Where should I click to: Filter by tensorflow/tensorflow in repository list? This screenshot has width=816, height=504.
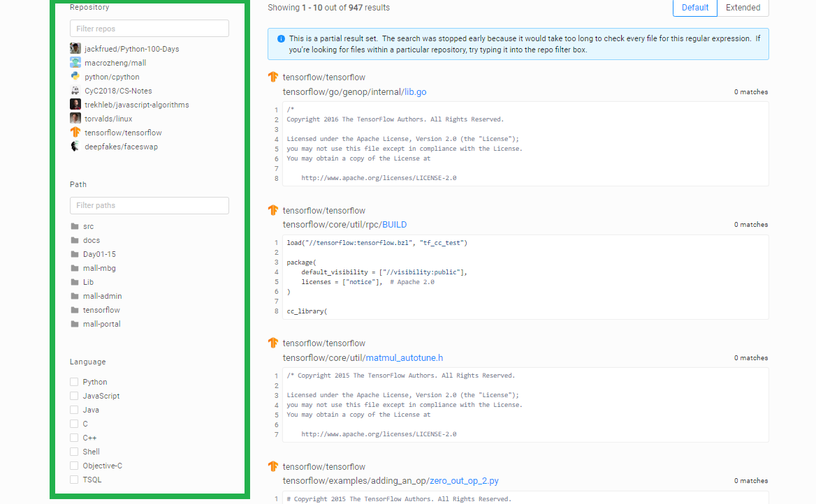coord(123,133)
